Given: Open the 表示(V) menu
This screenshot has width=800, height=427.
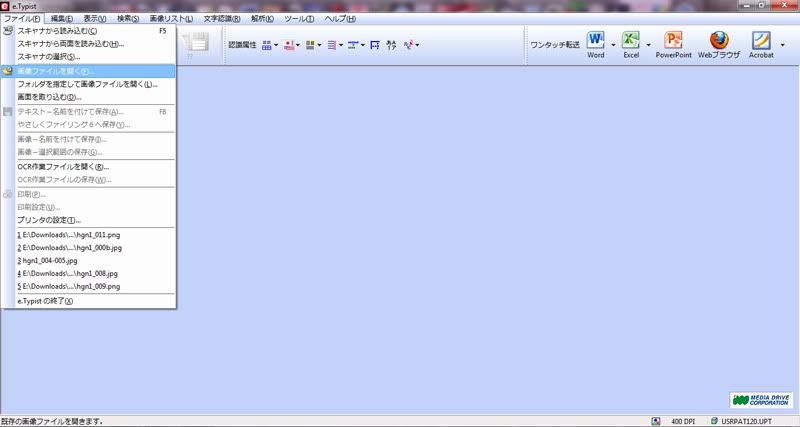Looking at the screenshot, I should tap(95, 18).
